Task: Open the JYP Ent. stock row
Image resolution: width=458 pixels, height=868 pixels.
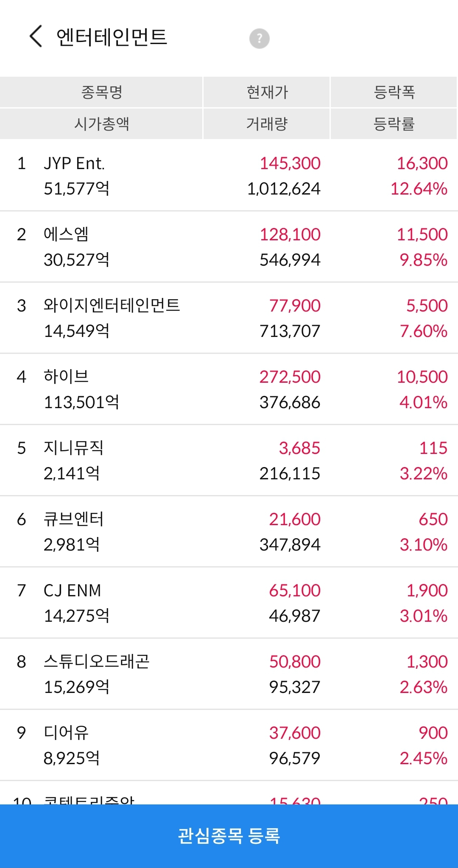Action: point(229,175)
